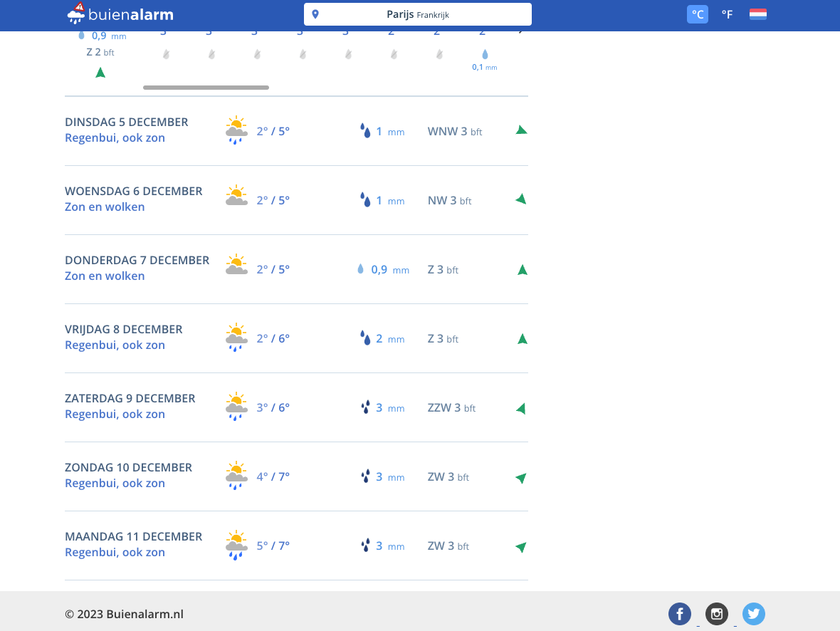The image size is (840, 631).
Task: Click the buienalarm logo in header
Action: (120, 14)
